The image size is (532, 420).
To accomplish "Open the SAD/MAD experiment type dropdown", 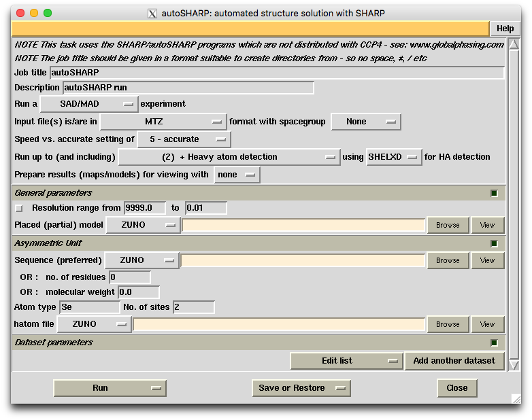I will 89,104.
